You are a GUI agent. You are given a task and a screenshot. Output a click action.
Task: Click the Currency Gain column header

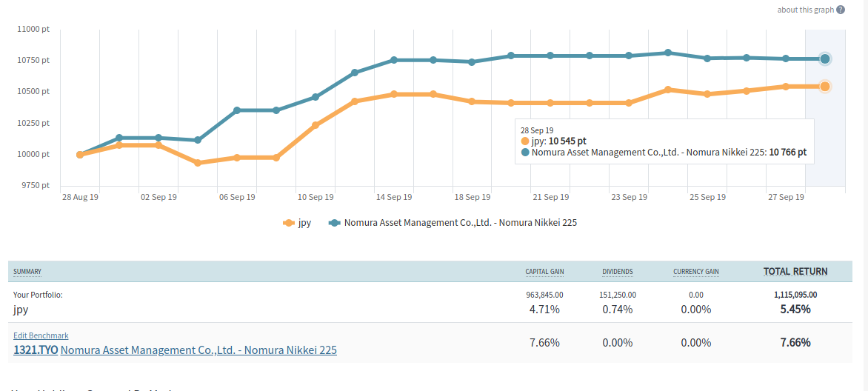[695, 272]
